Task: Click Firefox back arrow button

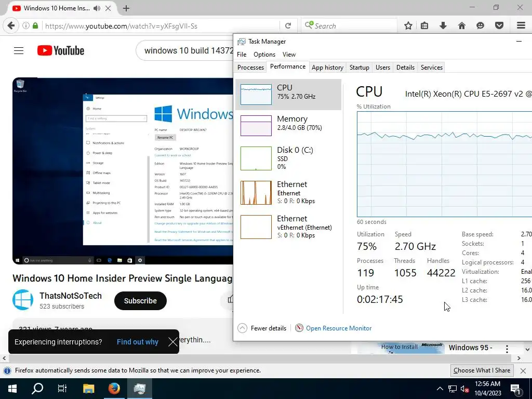Action: point(11,26)
